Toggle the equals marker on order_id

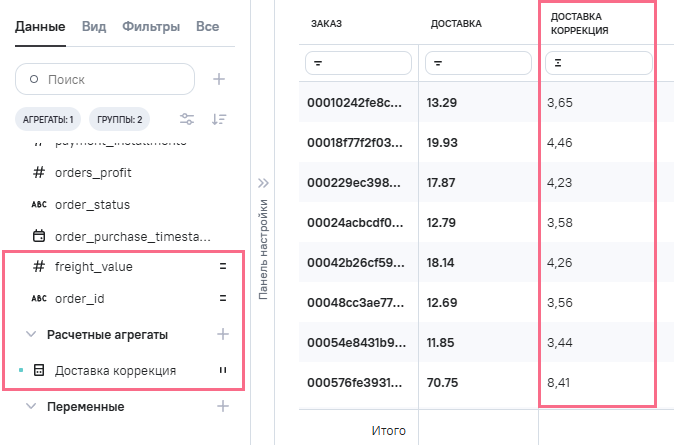pyautogui.click(x=223, y=298)
